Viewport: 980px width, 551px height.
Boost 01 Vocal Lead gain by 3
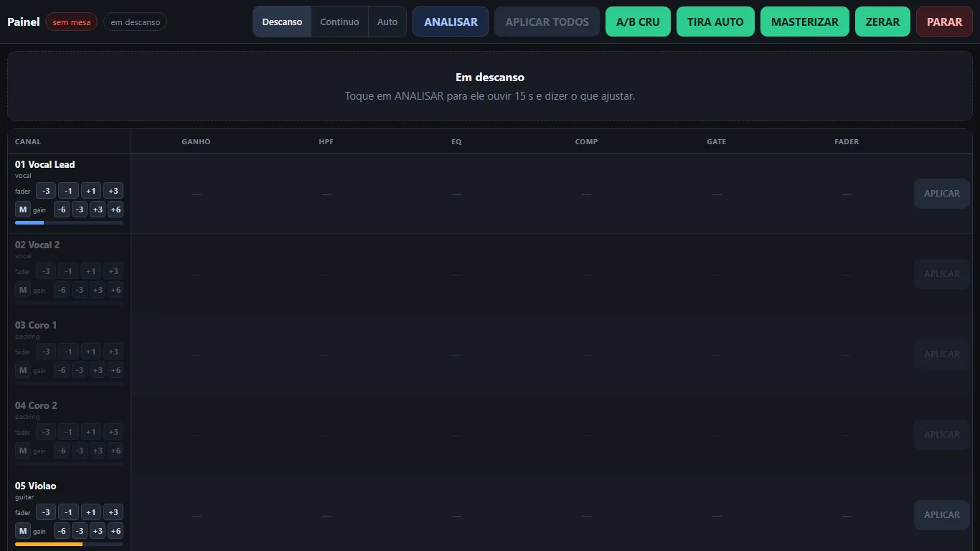pyautogui.click(x=97, y=209)
